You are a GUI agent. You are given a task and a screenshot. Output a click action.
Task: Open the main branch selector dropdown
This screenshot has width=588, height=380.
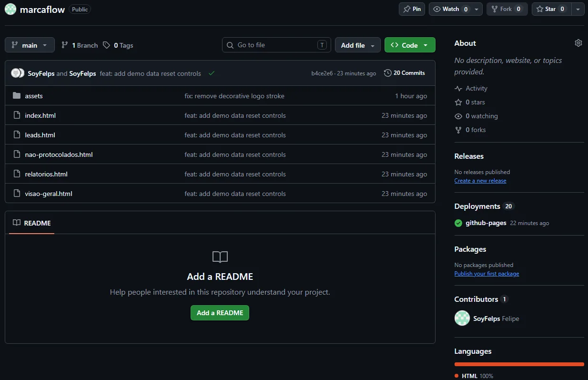pyautogui.click(x=30, y=45)
